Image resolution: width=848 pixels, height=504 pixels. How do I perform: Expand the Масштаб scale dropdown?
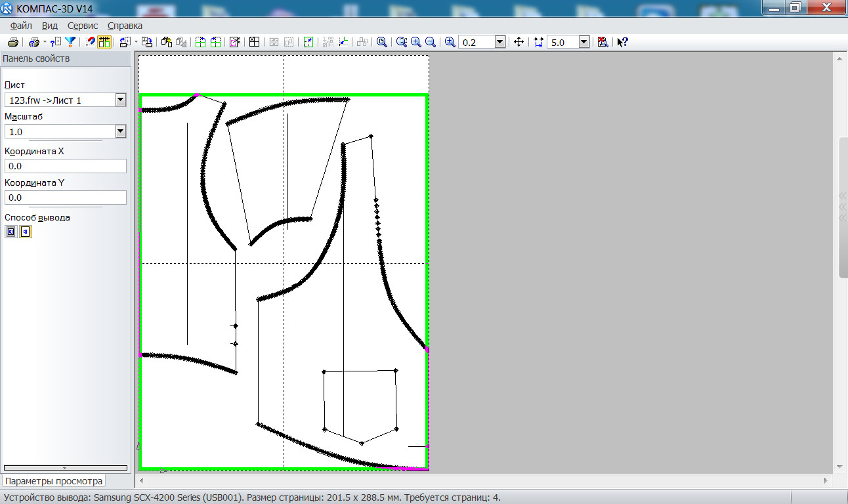pos(120,131)
